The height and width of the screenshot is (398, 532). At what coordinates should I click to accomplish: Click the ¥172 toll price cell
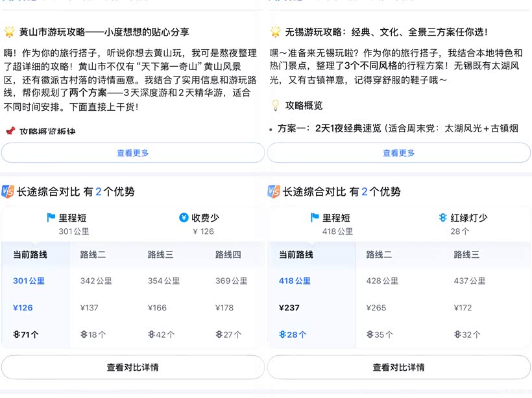(464, 308)
